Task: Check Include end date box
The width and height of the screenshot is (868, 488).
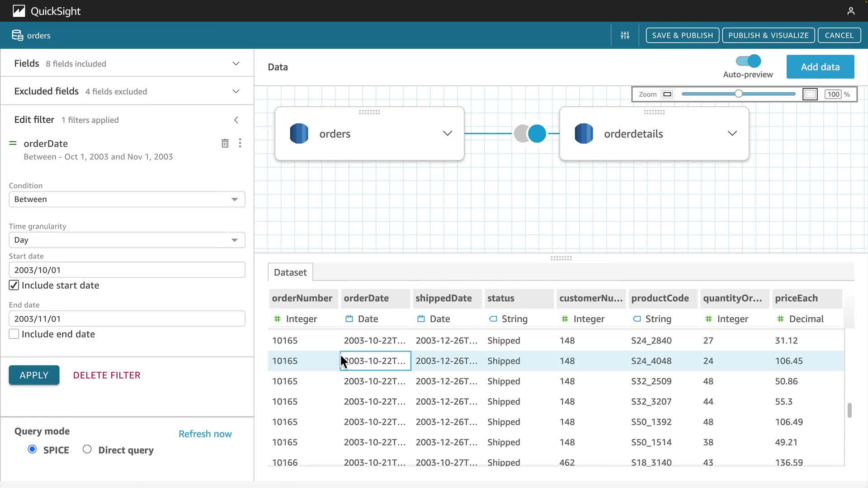Action: [x=14, y=334]
